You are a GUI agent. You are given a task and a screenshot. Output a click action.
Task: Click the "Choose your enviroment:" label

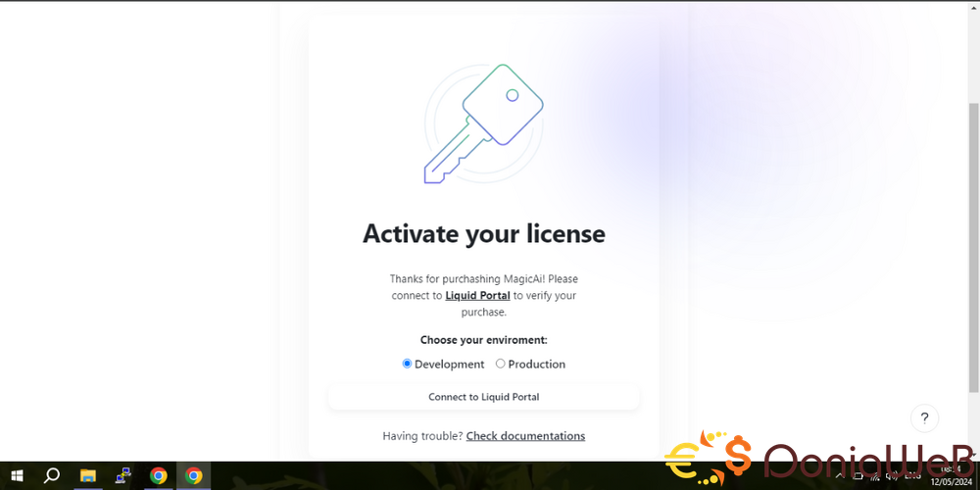pyautogui.click(x=484, y=340)
